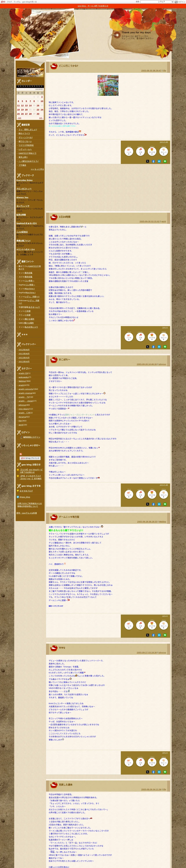This screenshot has width=186, height=868.
Task: Click the goo logo in top bar
Action: [x=3, y=2]
